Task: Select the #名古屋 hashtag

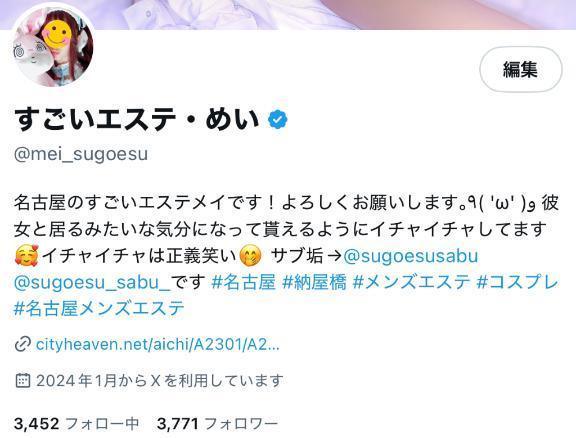Action: (244, 282)
